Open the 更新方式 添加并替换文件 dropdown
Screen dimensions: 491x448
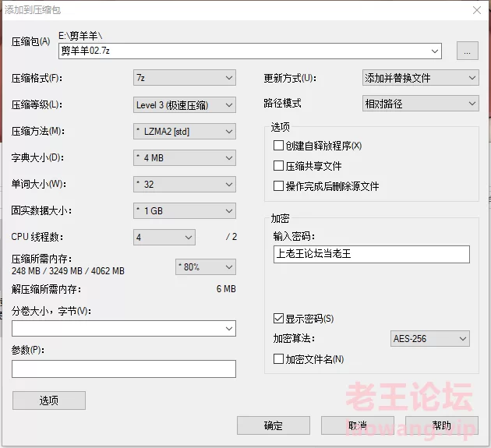(421, 78)
